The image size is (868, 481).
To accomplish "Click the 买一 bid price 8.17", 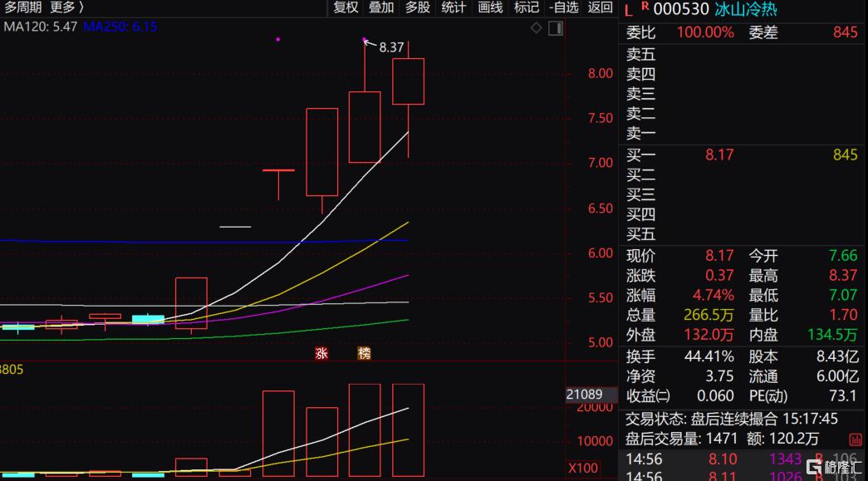I will (x=719, y=155).
